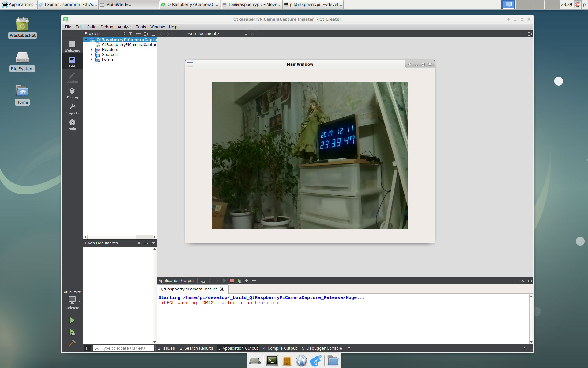Attach debugger to the running application
Screen dimensions: 588x368
239,281
